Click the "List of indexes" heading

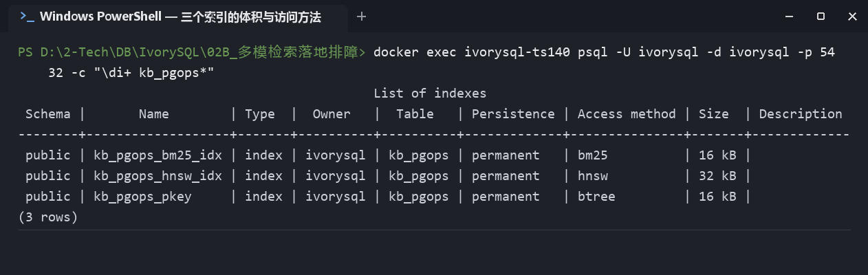(430, 93)
